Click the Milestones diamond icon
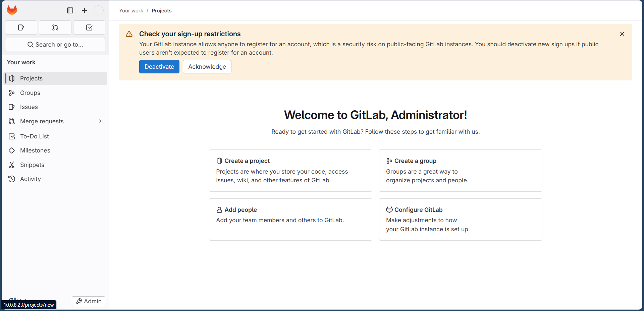644x311 pixels. (12, 150)
